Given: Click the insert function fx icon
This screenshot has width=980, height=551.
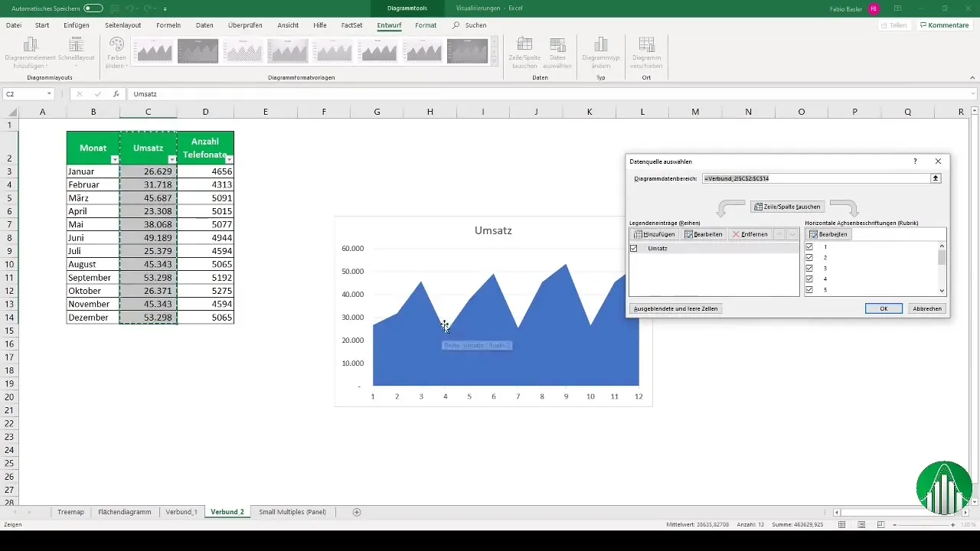Looking at the screenshot, I should click(x=116, y=93).
